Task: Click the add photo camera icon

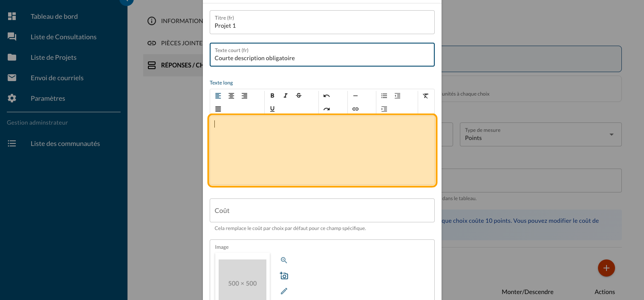Action: click(x=284, y=276)
